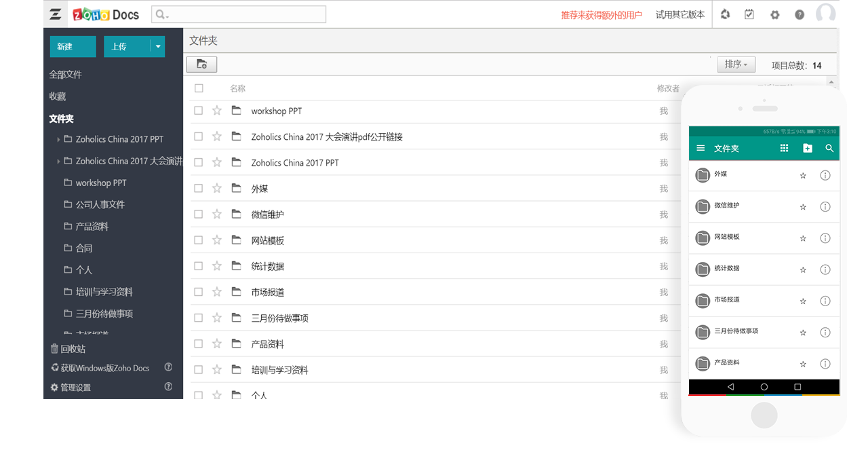Select 文件夹 in sidebar

click(x=61, y=119)
